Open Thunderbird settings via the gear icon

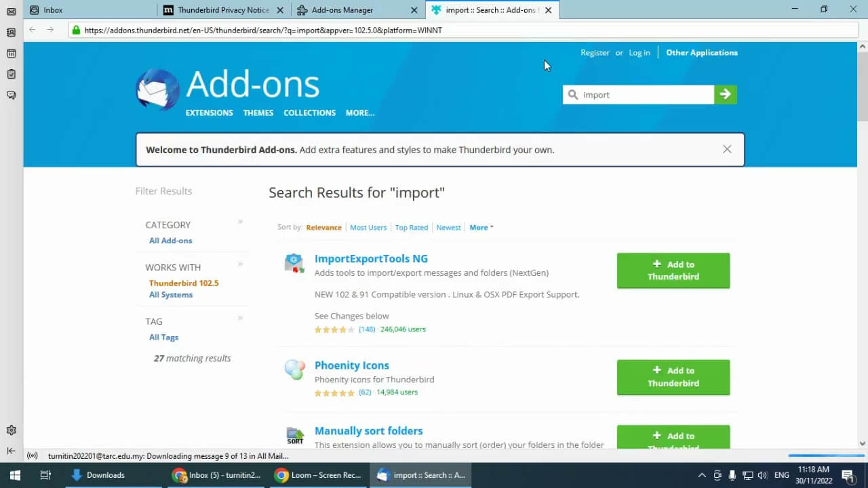coord(11,430)
